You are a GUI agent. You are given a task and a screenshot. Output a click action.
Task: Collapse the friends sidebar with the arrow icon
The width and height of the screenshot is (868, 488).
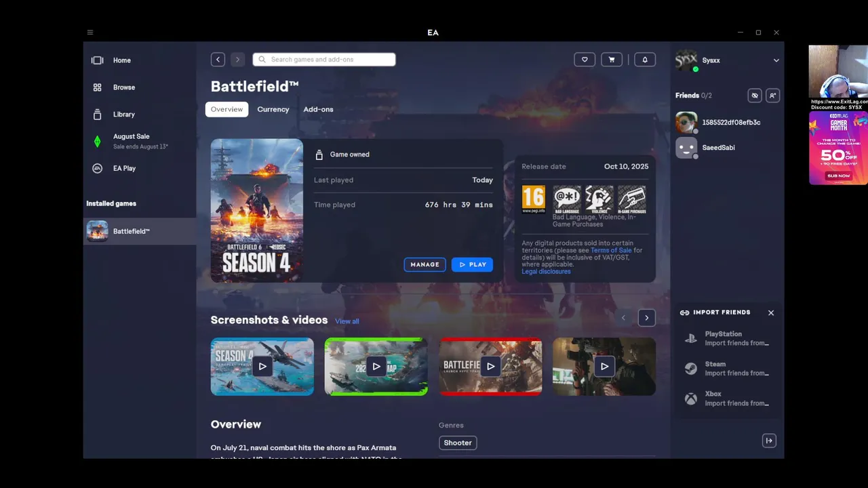[x=769, y=441]
